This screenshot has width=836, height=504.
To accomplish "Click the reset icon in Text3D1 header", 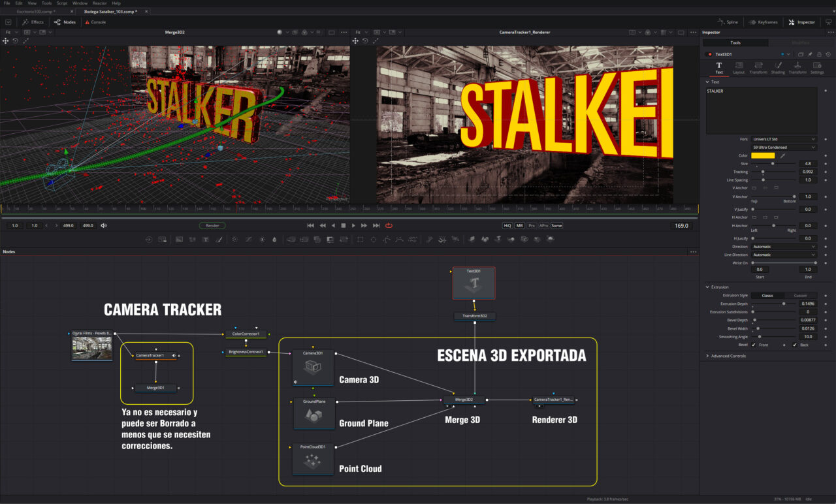I will [828, 54].
